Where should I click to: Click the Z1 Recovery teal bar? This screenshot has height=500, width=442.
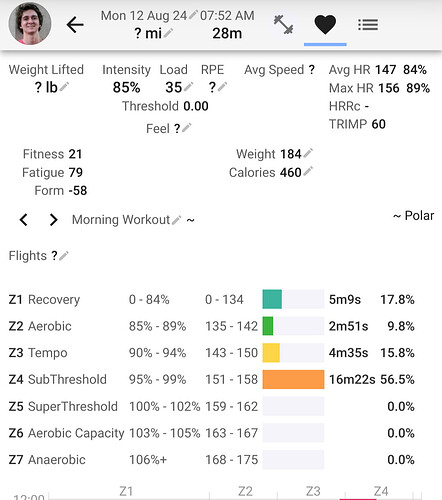point(272,299)
